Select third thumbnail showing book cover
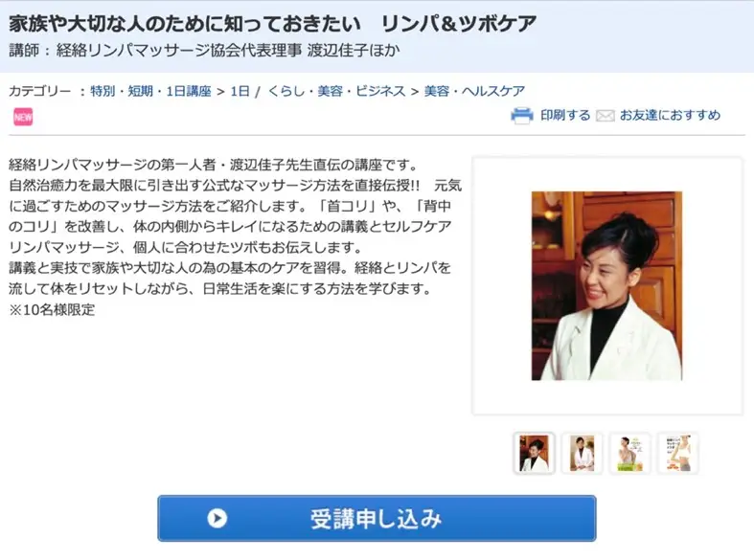 tap(630, 453)
